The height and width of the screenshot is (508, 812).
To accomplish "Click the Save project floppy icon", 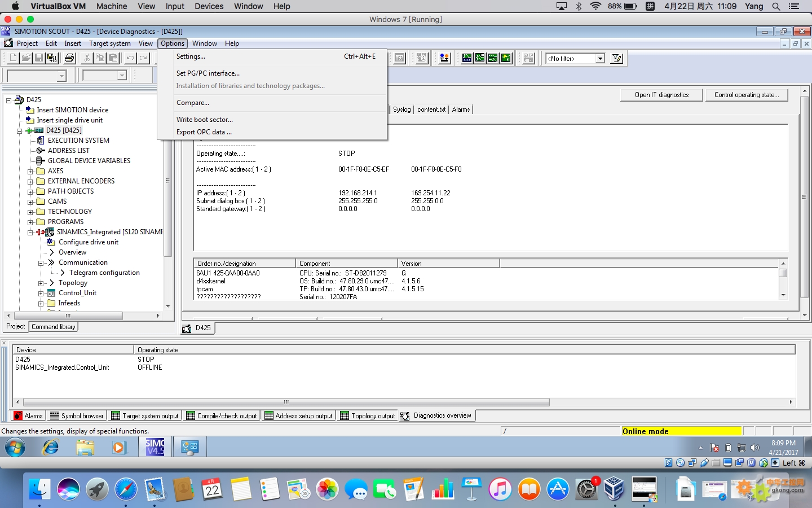I will tap(39, 58).
